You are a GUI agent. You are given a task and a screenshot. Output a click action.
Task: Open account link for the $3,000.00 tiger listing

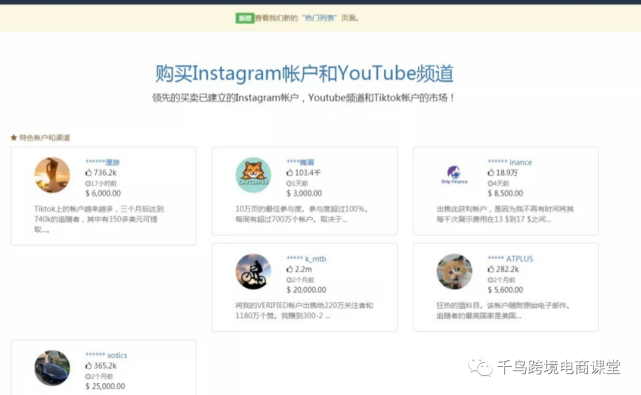300,162
